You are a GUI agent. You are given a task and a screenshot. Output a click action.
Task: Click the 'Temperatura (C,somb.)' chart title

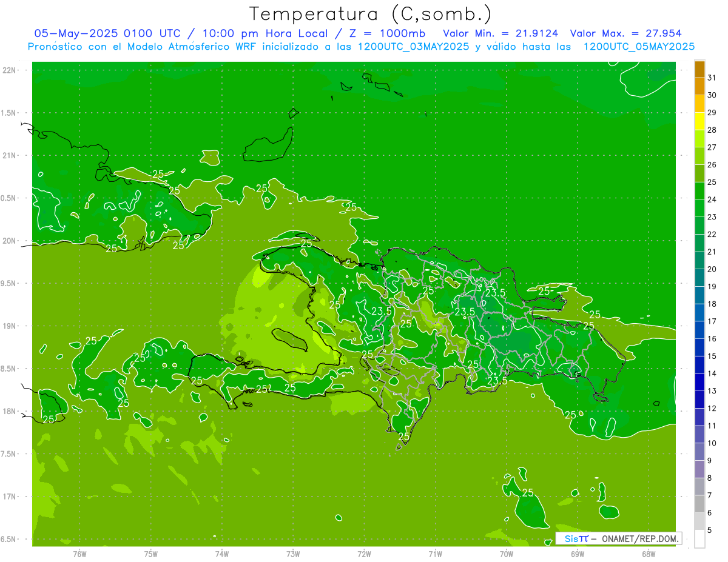[371, 14]
